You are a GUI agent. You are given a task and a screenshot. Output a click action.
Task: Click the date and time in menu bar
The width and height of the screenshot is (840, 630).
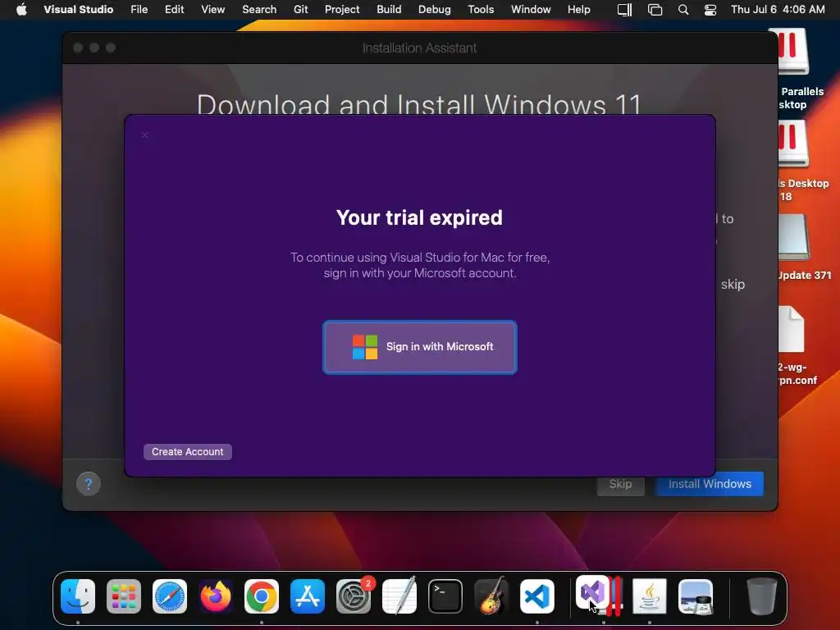778,9
